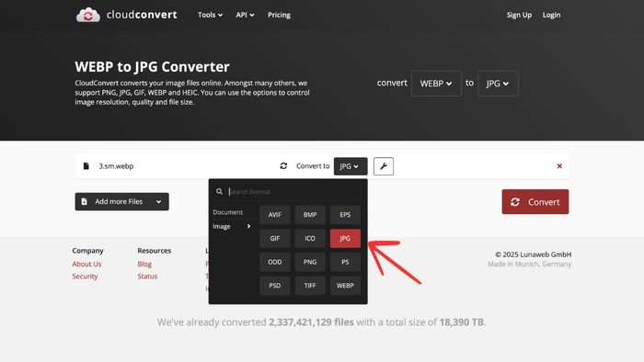
Task: Open the About Us footer link
Action: (x=86, y=264)
